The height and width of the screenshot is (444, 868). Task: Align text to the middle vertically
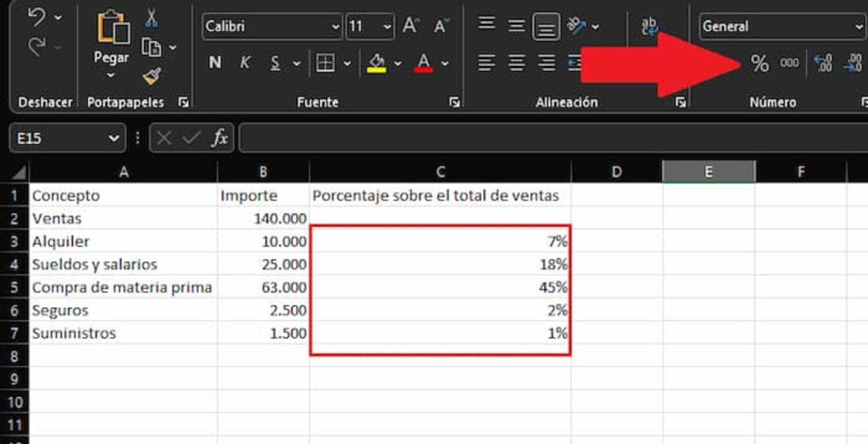click(x=516, y=25)
